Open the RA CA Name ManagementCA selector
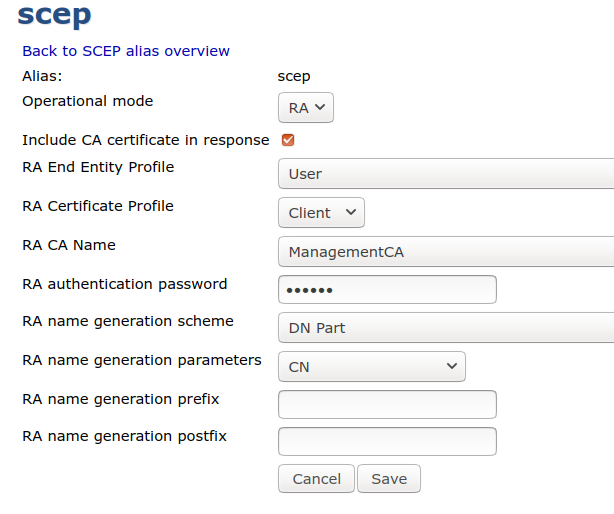Image resolution: width=614 pixels, height=514 pixels. pyautogui.click(x=445, y=252)
